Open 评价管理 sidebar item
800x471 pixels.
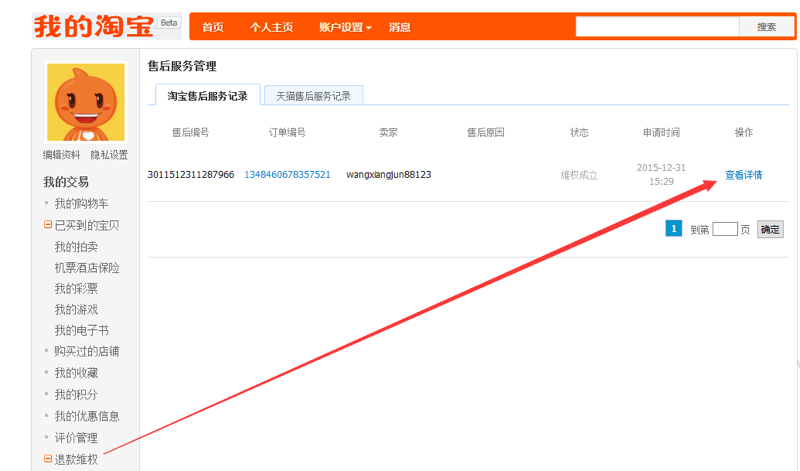point(76,438)
